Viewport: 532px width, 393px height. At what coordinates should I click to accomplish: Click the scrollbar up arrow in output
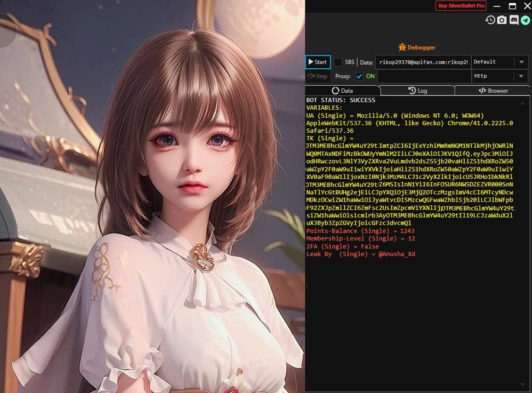pyautogui.click(x=523, y=103)
